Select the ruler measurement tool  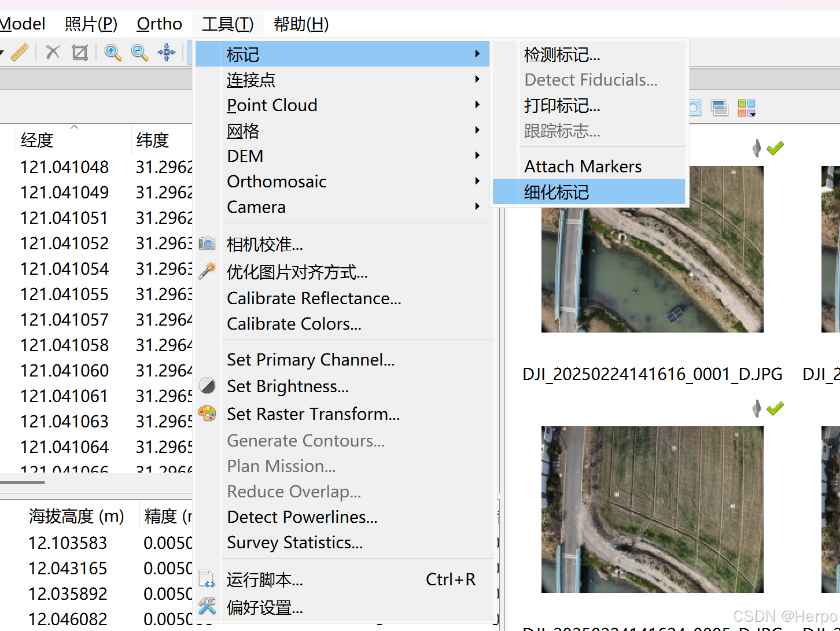(20, 52)
